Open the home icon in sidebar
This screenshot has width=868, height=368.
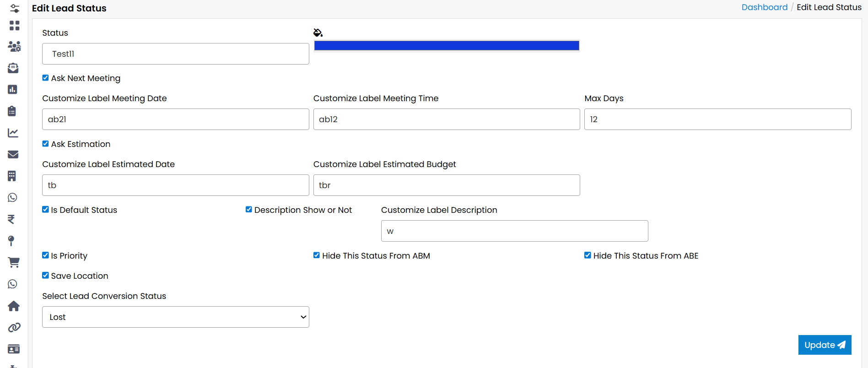click(14, 306)
